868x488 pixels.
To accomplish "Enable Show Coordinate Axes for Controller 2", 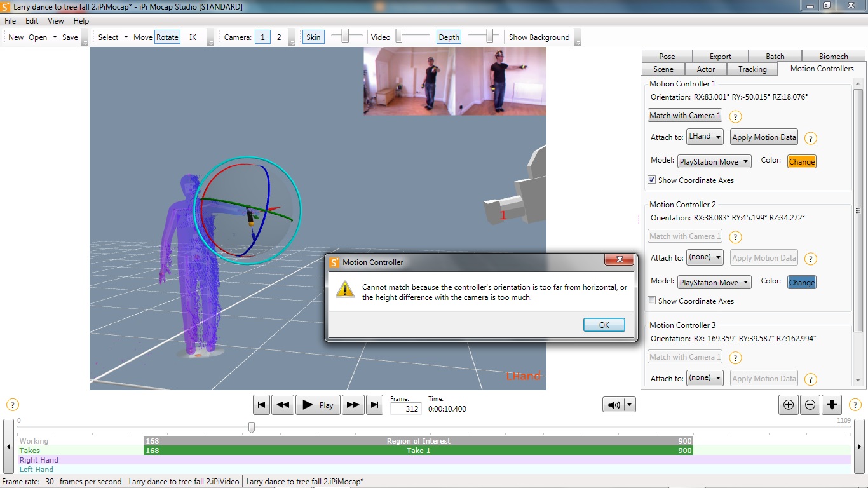I will (651, 301).
